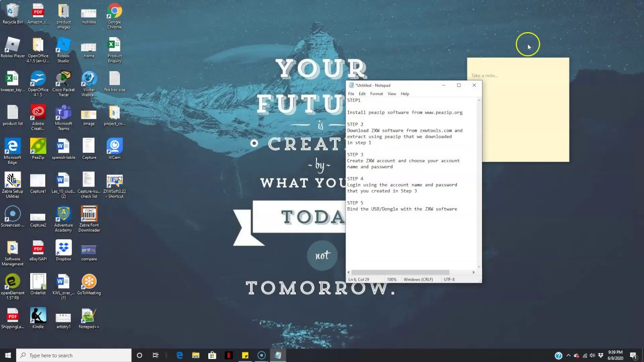Open Netflix from the taskbar
The height and width of the screenshot is (362, 644).
(228, 355)
